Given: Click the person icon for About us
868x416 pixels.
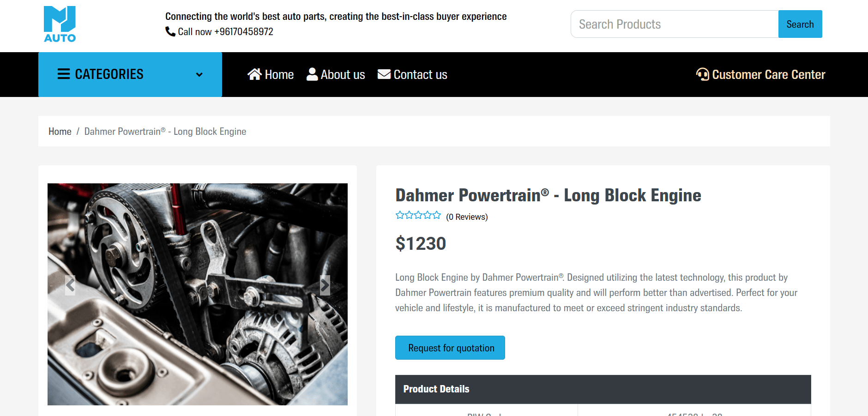Looking at the screenshot, I should coord(312,74).
